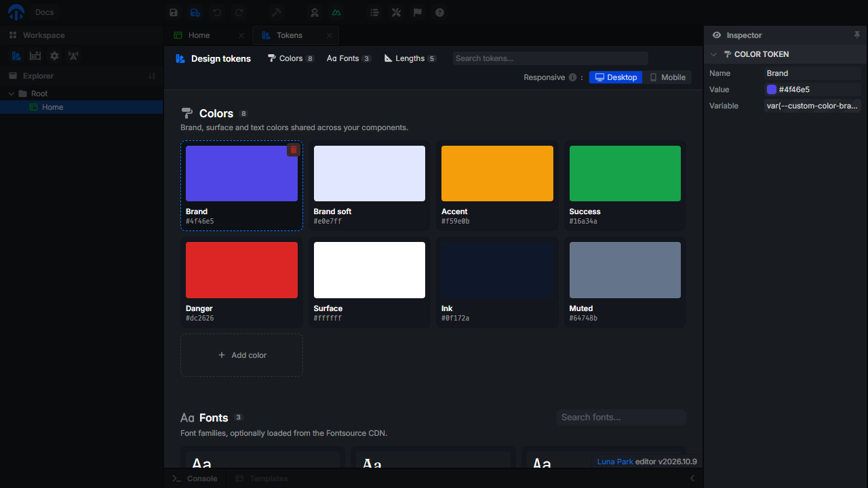The height and width of the screenshot is (488, 868).
Task: Click the Variable field in the Inspector
Action: [812, 106]
